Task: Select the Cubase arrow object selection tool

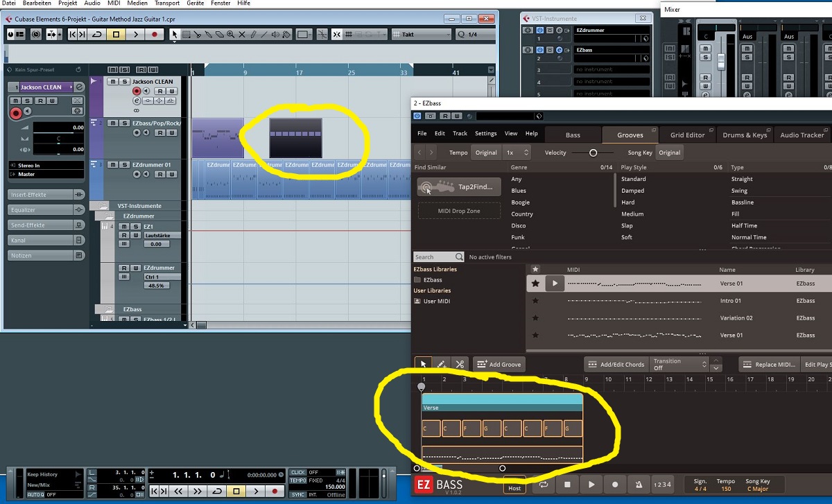Action: (174, 34)
